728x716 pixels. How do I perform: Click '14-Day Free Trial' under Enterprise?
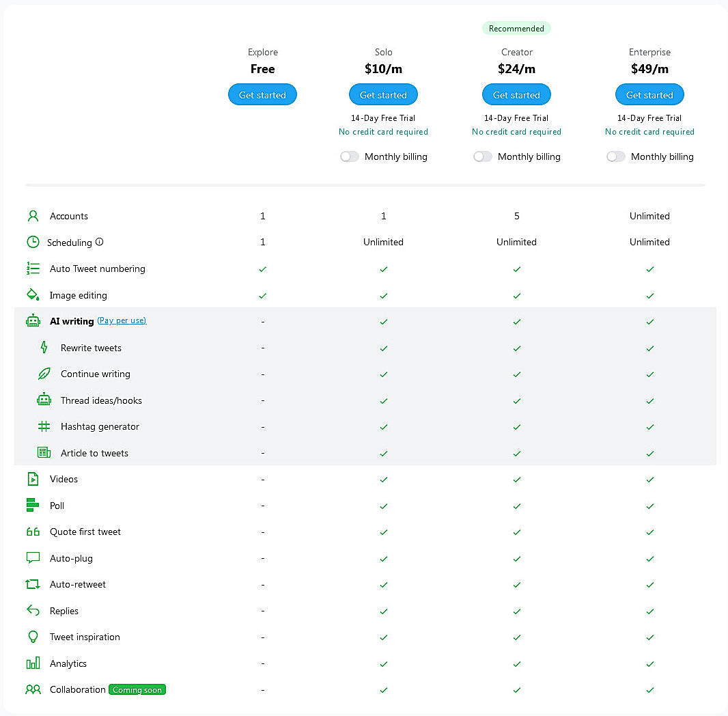649,118
